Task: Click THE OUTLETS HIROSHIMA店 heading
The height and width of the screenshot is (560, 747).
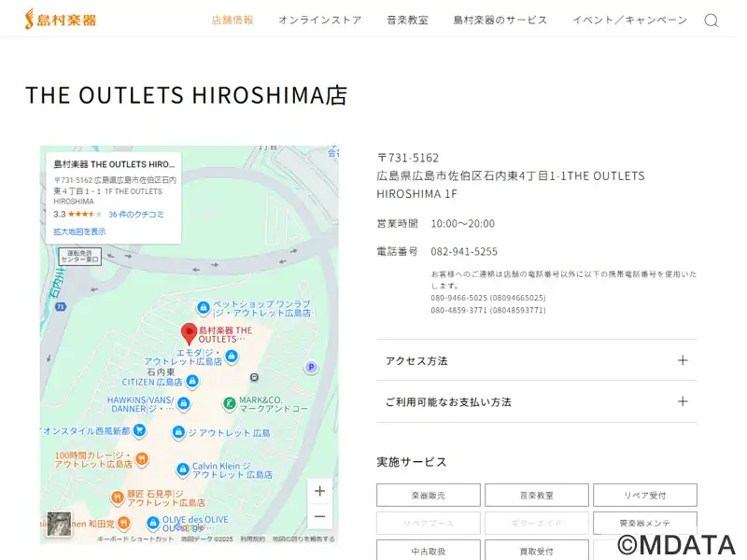Action: (186, 95)
